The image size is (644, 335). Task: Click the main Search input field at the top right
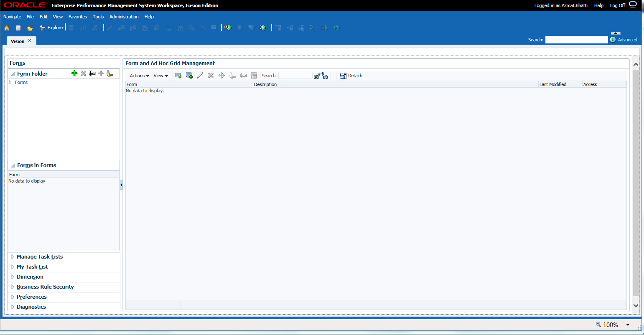tap(577, 40)
